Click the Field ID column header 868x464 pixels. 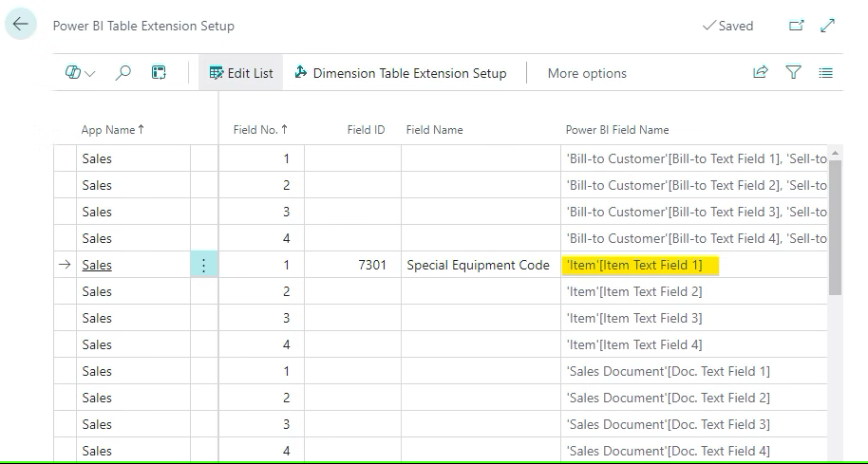366,130
